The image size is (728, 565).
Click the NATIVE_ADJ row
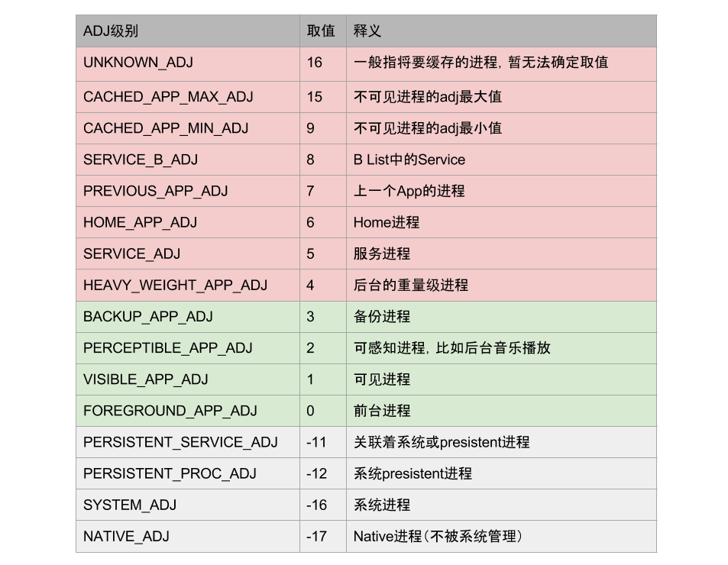(118, 535)
